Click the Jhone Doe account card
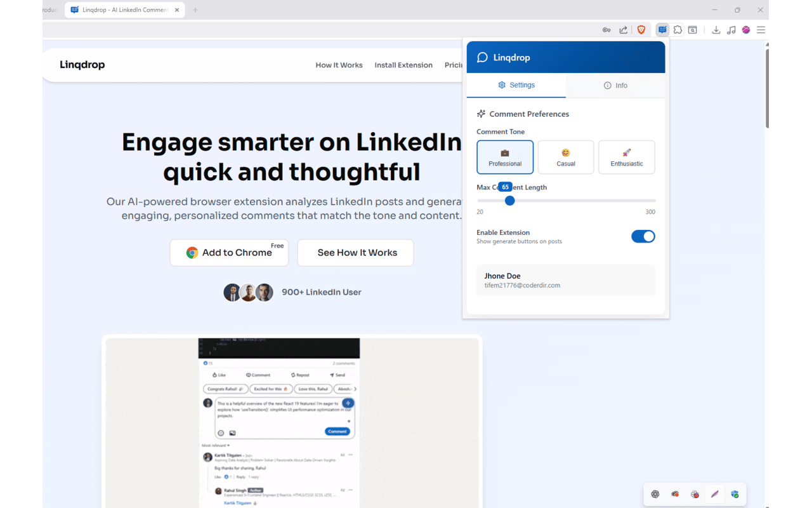Image resolution: width=812 pixels, height=508 pixels. tap(566, 280)
